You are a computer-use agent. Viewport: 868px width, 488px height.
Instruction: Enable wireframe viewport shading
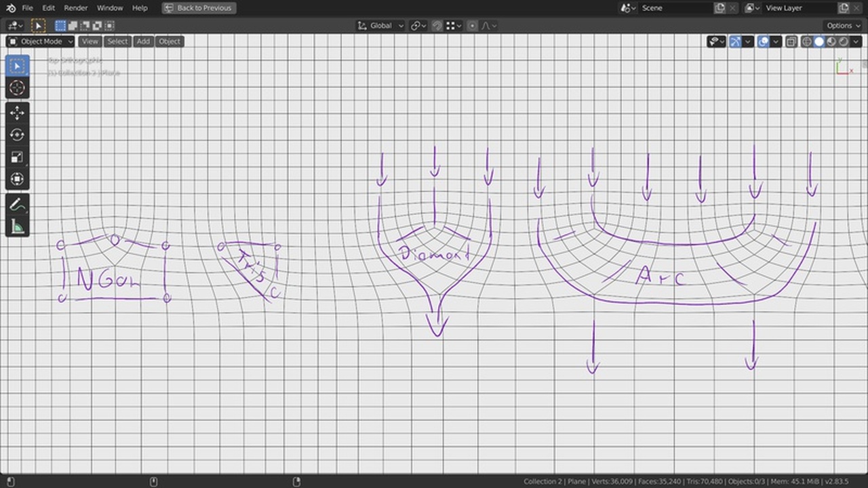(x=806, y=41)
